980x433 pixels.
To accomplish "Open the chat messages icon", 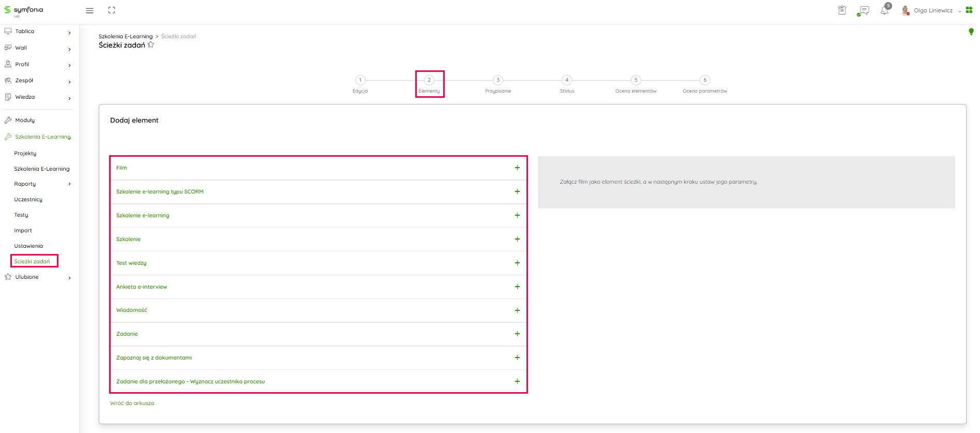I will click(863, 10).
